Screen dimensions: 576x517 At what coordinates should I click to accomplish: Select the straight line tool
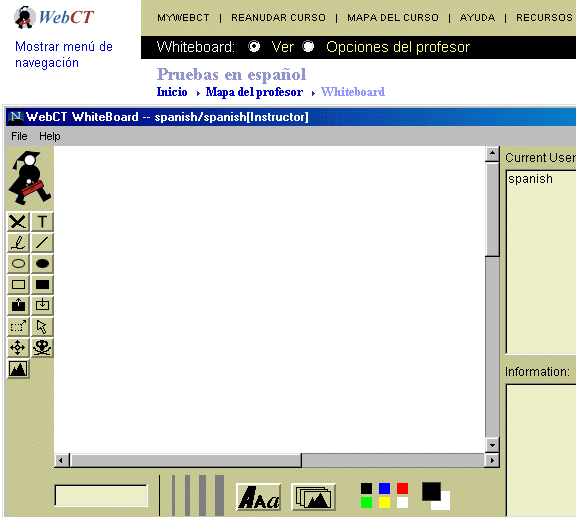coord(42,243)
